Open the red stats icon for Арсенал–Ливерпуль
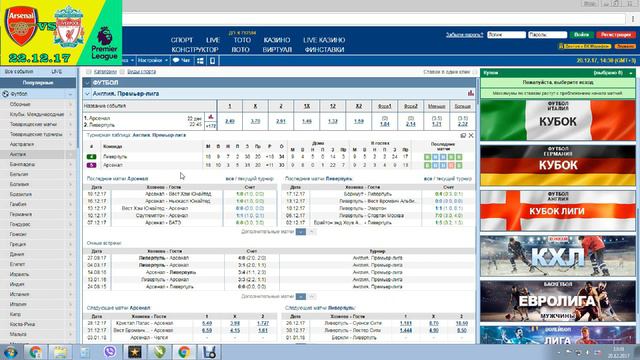This screenshot has width=640, height=360. coord(211,117)
